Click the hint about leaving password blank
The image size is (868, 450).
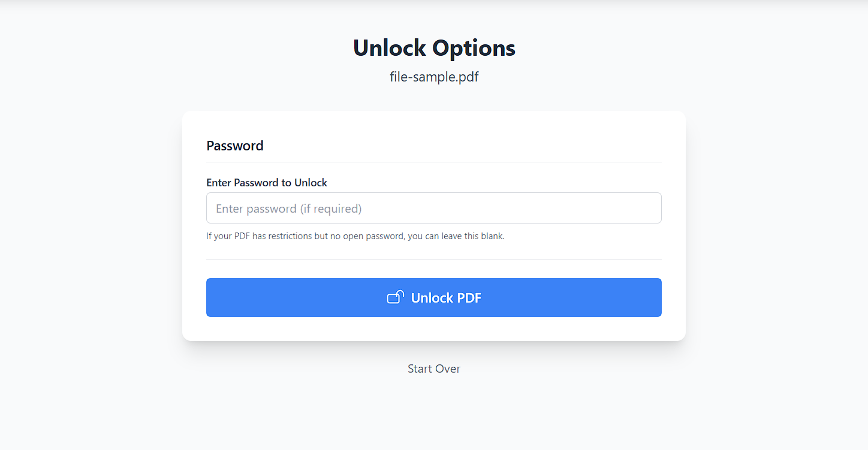pyautogui.click(x=355, y=236)
